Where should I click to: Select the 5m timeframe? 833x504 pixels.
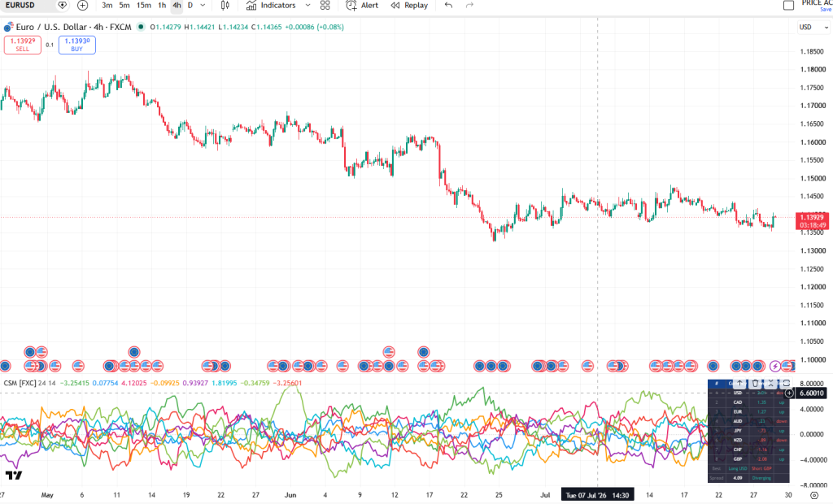(x=124, y=6)
